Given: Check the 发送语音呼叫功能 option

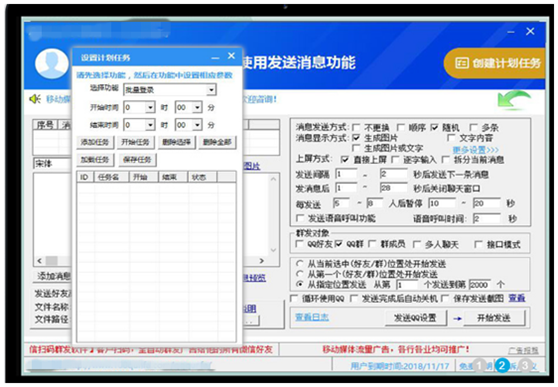Looking at the screenshot, I should click(300, 218).
